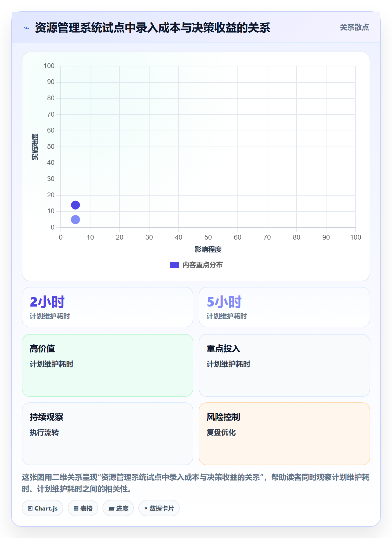Image resolution: width=392 pixels, height=538 pixels.
Task: Click the x-axis tick label 70
Action: pos(267,237)
